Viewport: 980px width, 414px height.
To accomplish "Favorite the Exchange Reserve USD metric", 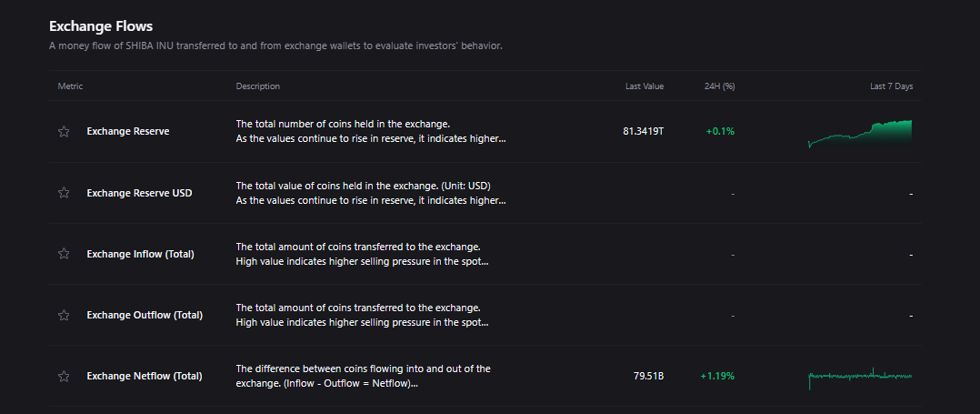I will 64,193.
